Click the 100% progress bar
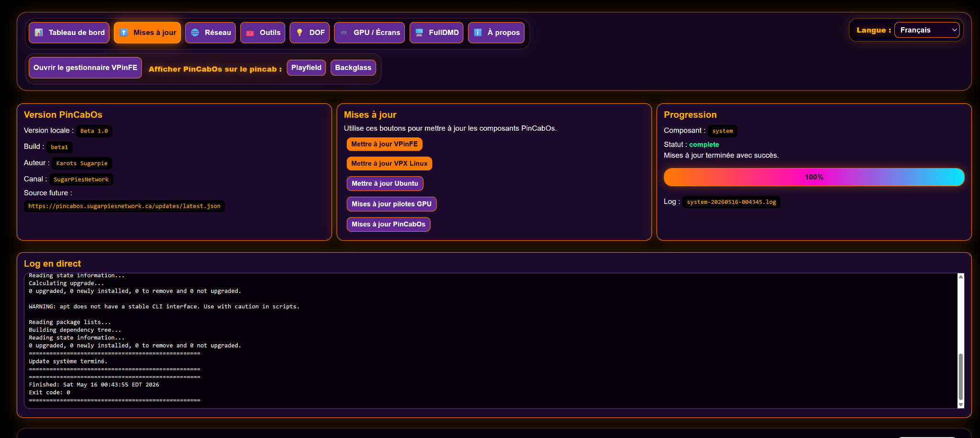The width and height of the screenshot is (980, 438). [x=814, y=177]
